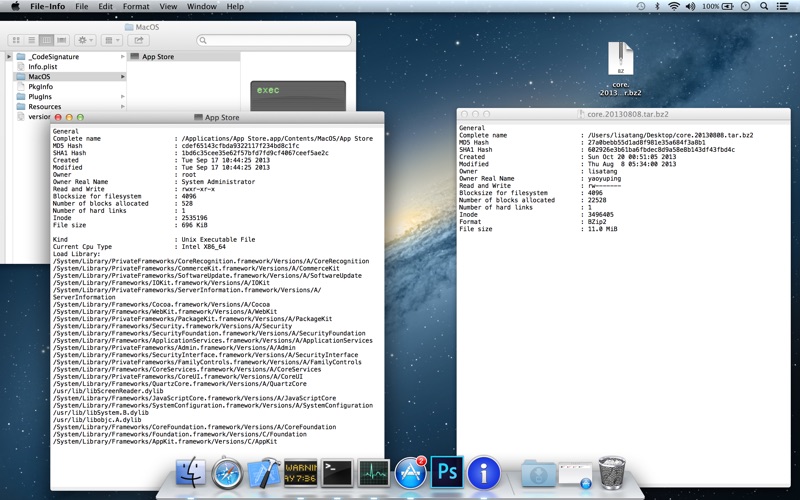Screen dimensions: 800x500
Task: Select the Resources folder
Action: pyautogui.click(x=44, y=106)
